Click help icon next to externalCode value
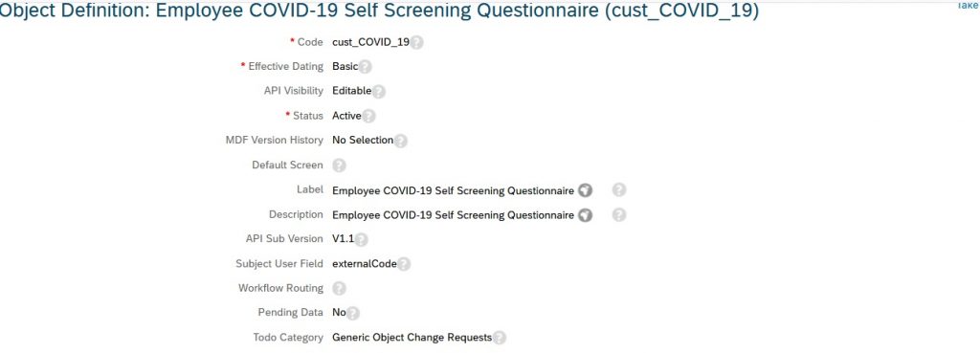 [x=404, y=264]
